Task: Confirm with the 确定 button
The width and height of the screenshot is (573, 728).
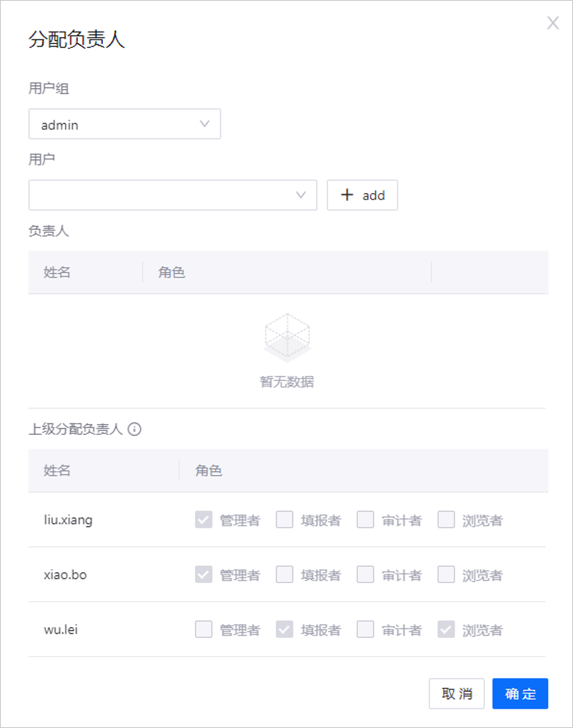Action: tap(520, 694)
